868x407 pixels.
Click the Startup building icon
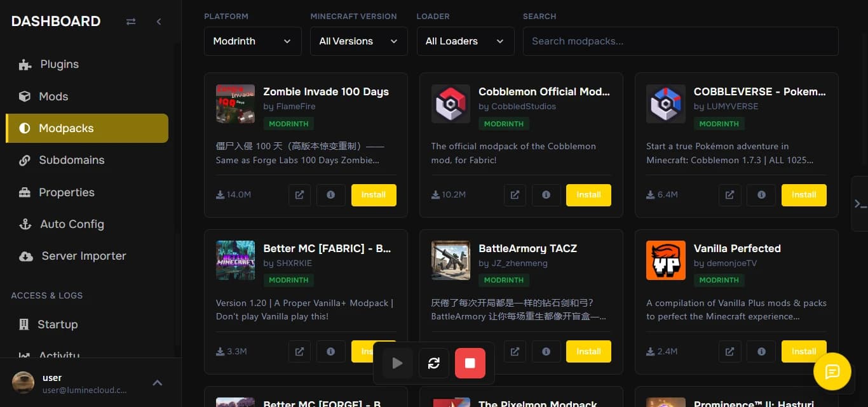(x=24, y=324)
